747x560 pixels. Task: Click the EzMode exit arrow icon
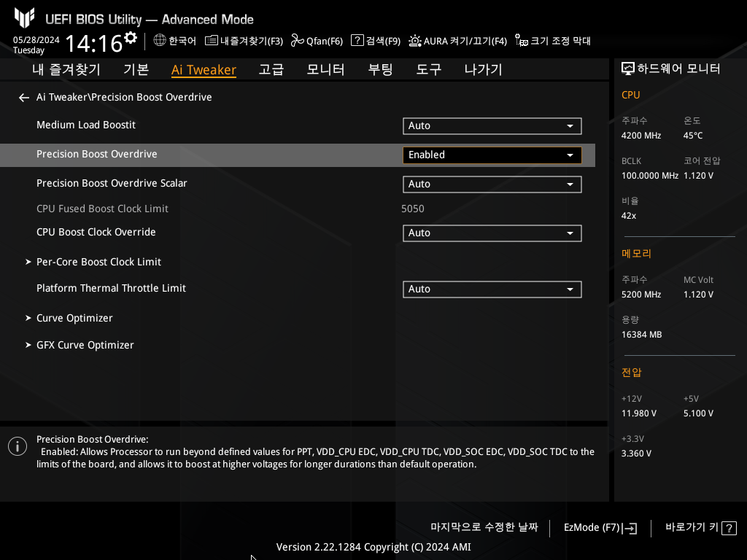click(x=630, y=528)
